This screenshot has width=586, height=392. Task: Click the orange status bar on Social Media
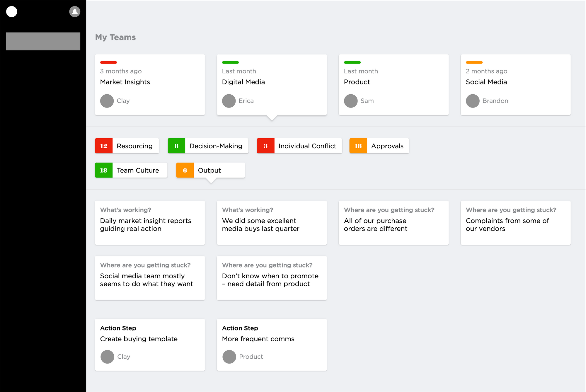(474, 62)
